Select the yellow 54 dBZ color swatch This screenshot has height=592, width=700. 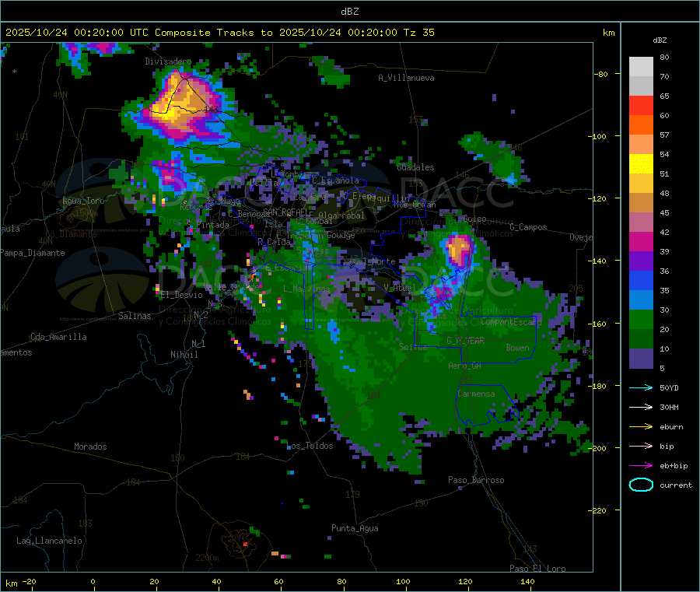641,164
